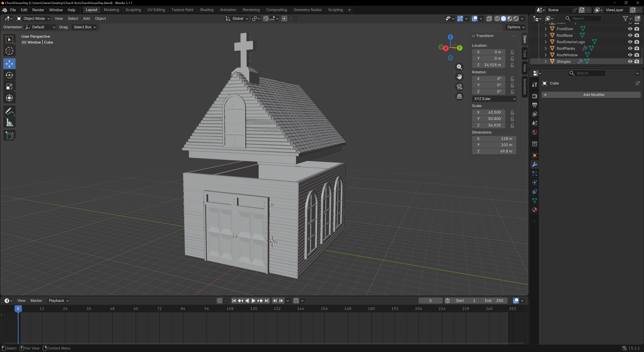Open the Tool sidebar tab
Image resolution: width=644 pixels, height=352 pixels.
[524, 53]
